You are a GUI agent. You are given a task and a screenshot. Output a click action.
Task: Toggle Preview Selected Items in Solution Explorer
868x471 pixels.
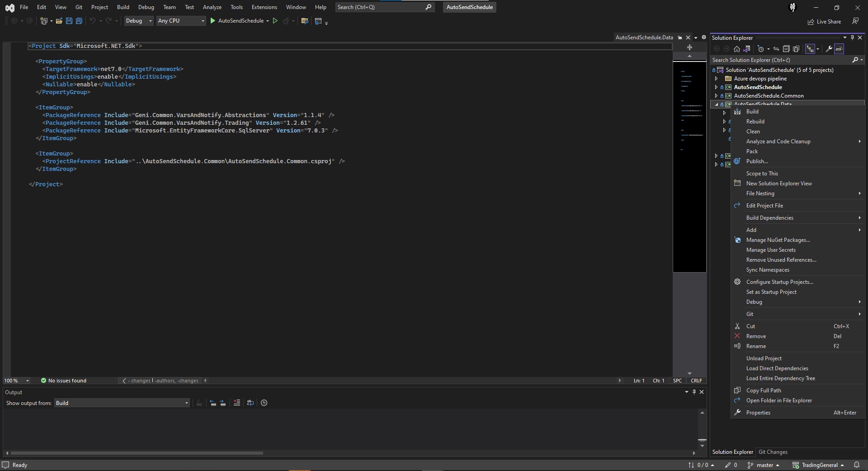point(839,49)
